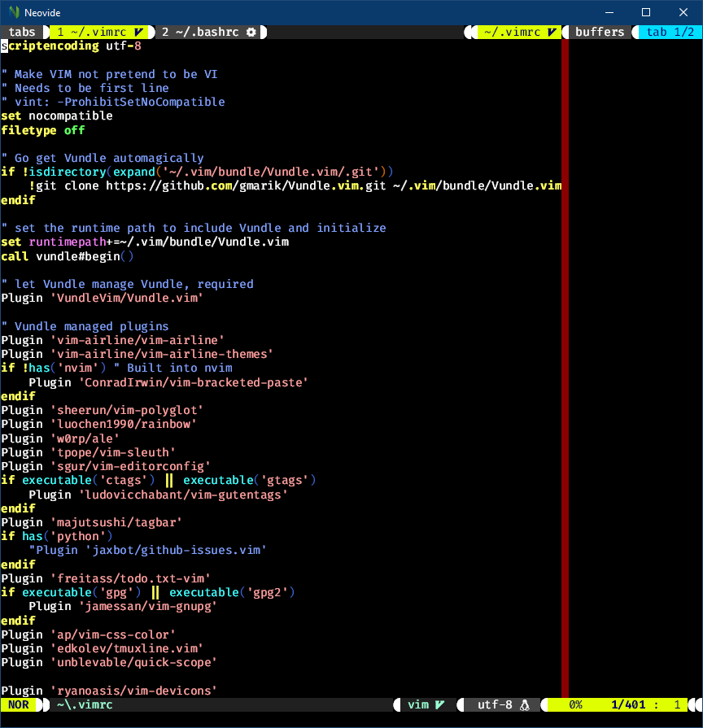The width and height of the screenshot is (703, 728).
Task: Click the 'jamessan/vim-gnupg' plugin line
Action: (x=123, y=607)
